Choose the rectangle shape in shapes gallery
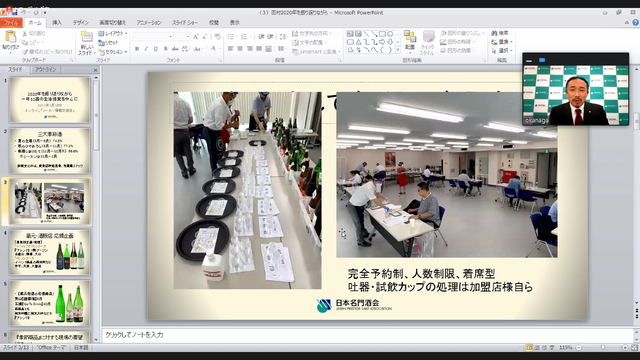Viewport: 640px width, 360px height. (382, 34)
